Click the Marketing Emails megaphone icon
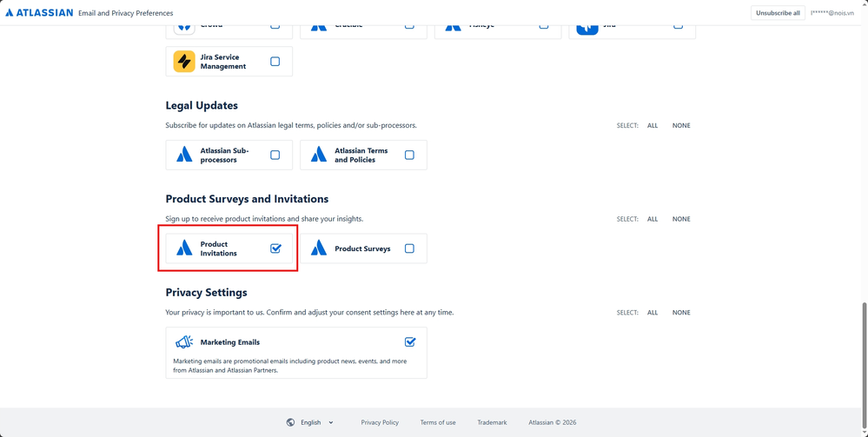Screen dimensions: 868x437 (x=184, y=342)
